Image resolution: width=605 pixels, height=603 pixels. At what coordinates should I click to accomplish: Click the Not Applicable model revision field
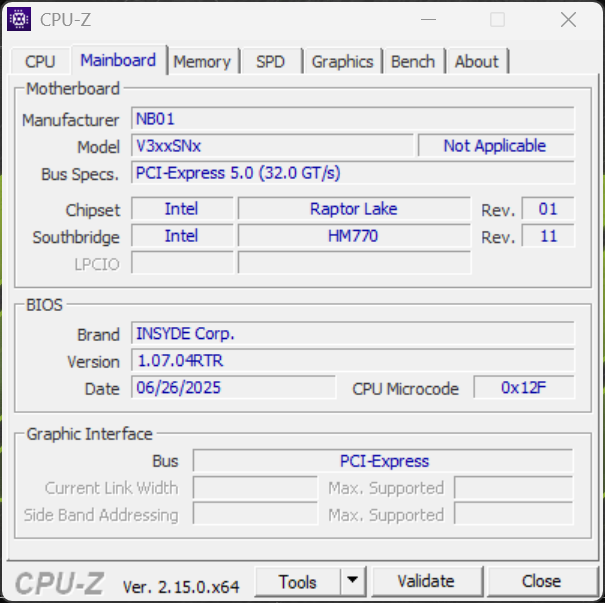point(496,145)
